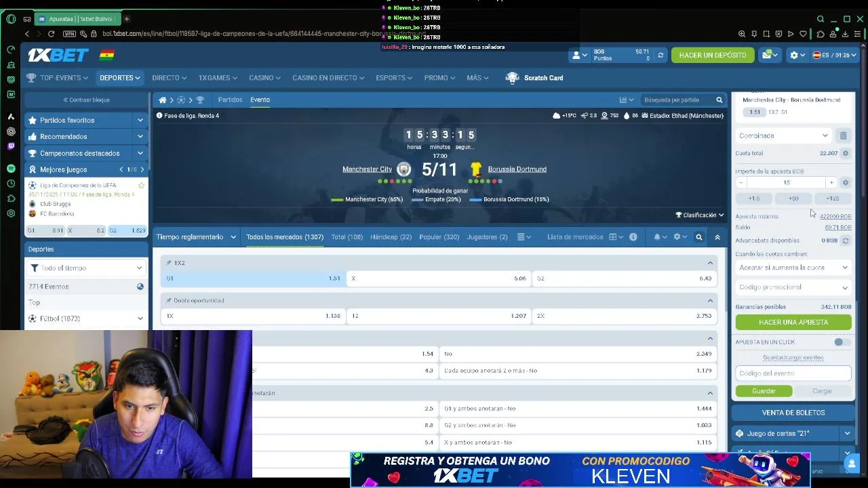Click the Guardar button
Screen dimensions: 868x488
point(764,391)
